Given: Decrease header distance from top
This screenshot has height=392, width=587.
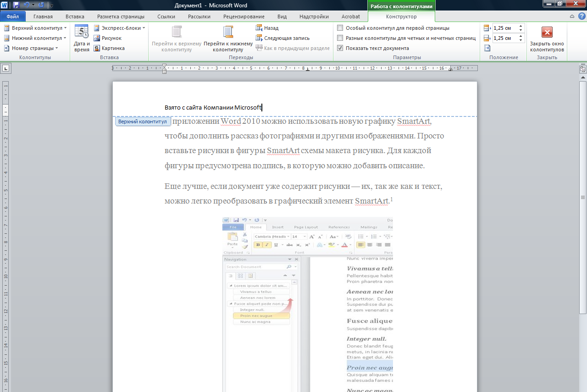Looking at the screenshot, I should coord(521,30).
